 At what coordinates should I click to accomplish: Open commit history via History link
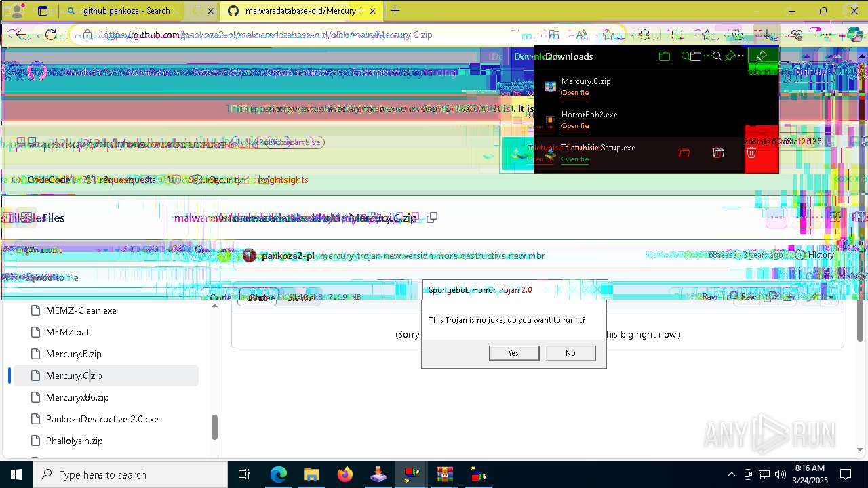pos(814,255)
